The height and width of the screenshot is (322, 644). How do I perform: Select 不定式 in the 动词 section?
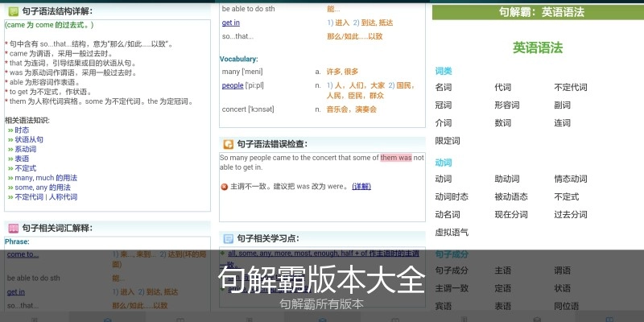tap(567, 196)
